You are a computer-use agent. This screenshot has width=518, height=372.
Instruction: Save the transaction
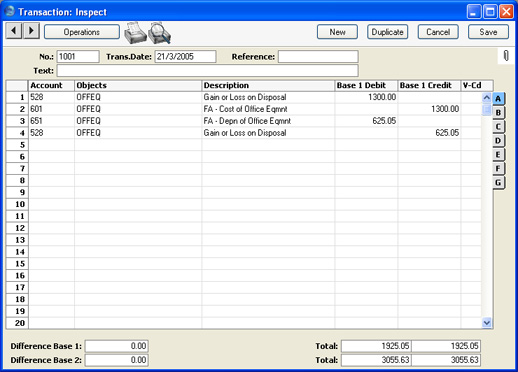pos(488,32)
